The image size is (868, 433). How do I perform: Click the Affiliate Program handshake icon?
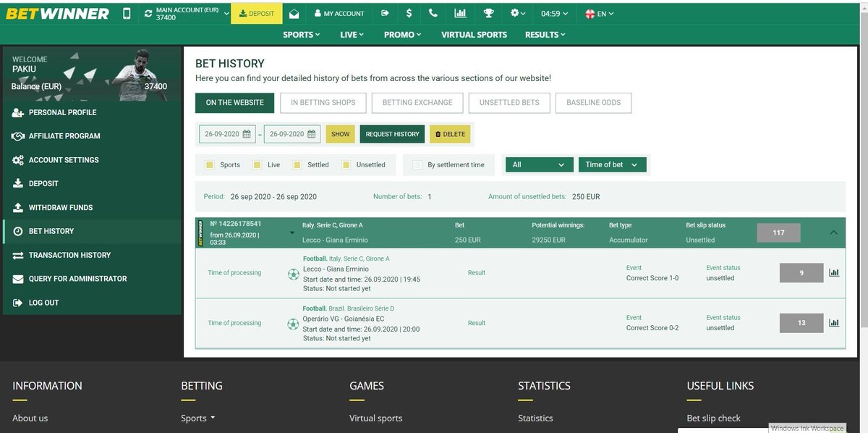[x=18, y=136]
